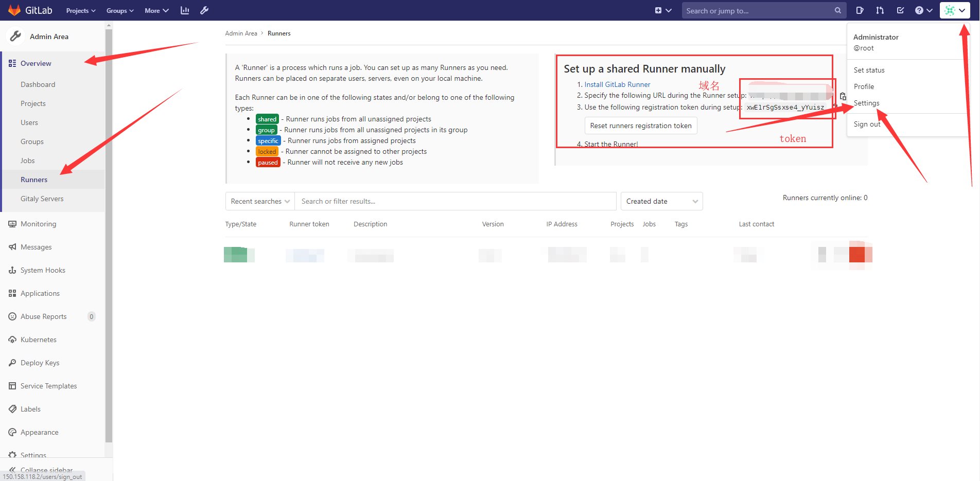Open Gitaly Servers in sidebar
Screen dimensions: 980x481
click(x=42, y=199)
